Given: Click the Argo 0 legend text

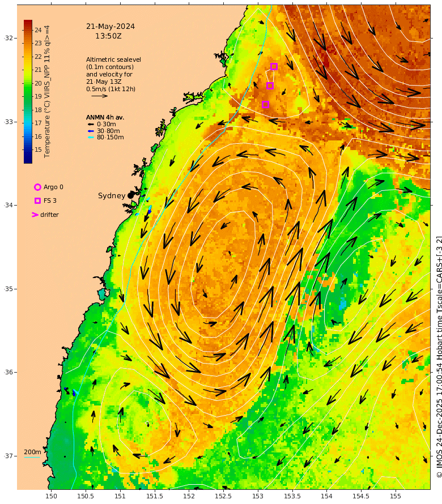Looking at the screenshot, I should (53, 187).
